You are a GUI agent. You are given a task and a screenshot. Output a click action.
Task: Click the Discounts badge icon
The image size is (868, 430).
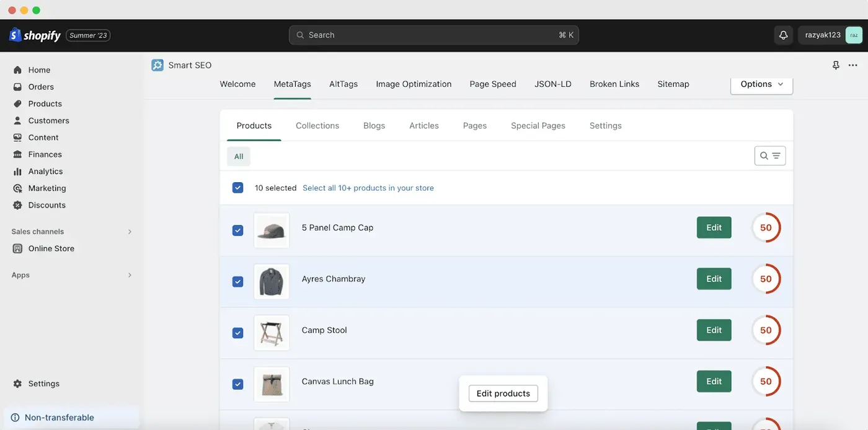pyautogui.click(x=17, y=205)
